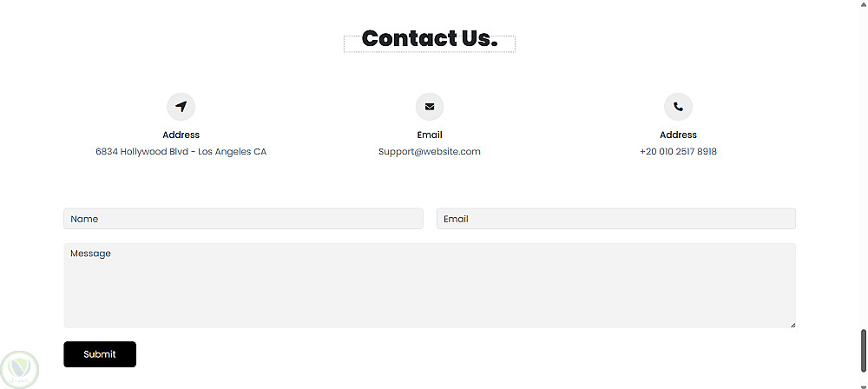Click the 6834 Hollywood Blvd address text
Screen dimensions: 868x389
(x=181, y=152)
